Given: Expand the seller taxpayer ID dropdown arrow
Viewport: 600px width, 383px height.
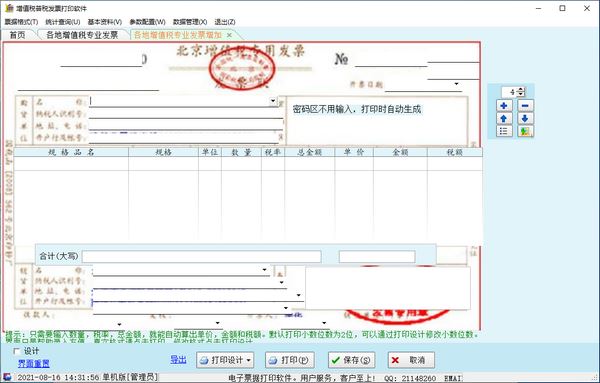Looking at the screenshot, I should (x=282, y=282).
